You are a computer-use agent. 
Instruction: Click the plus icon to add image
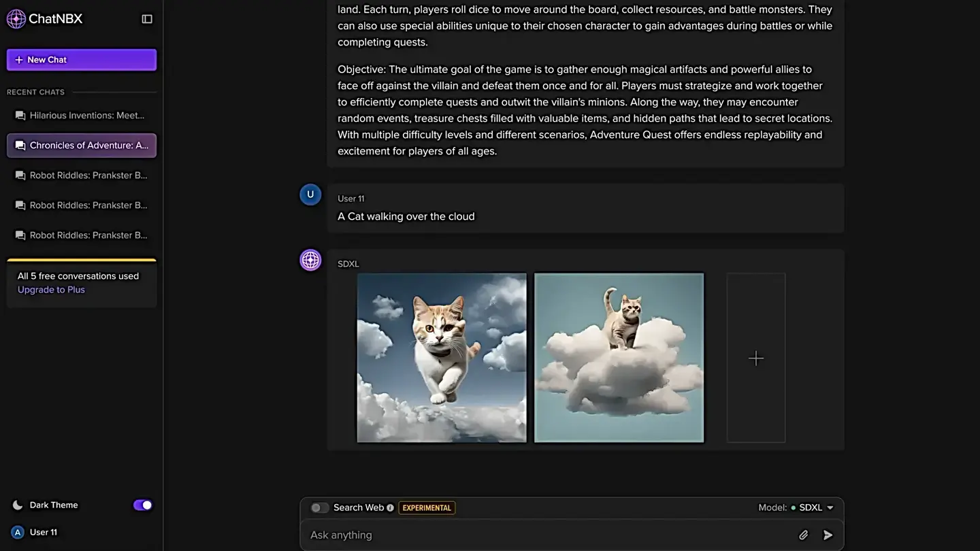coord(755,358)
